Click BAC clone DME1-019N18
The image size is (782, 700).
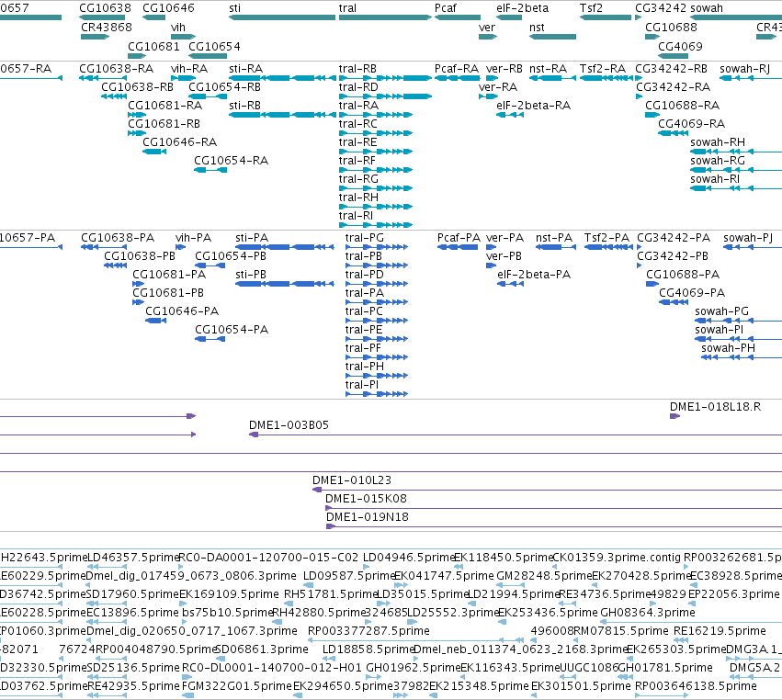[554, 527]
